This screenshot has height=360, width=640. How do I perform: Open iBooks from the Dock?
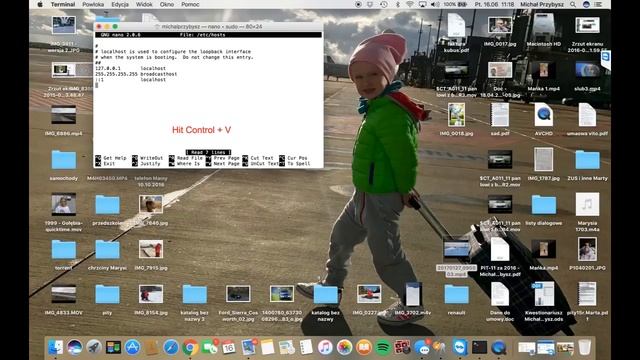click(x=363, y=347)
